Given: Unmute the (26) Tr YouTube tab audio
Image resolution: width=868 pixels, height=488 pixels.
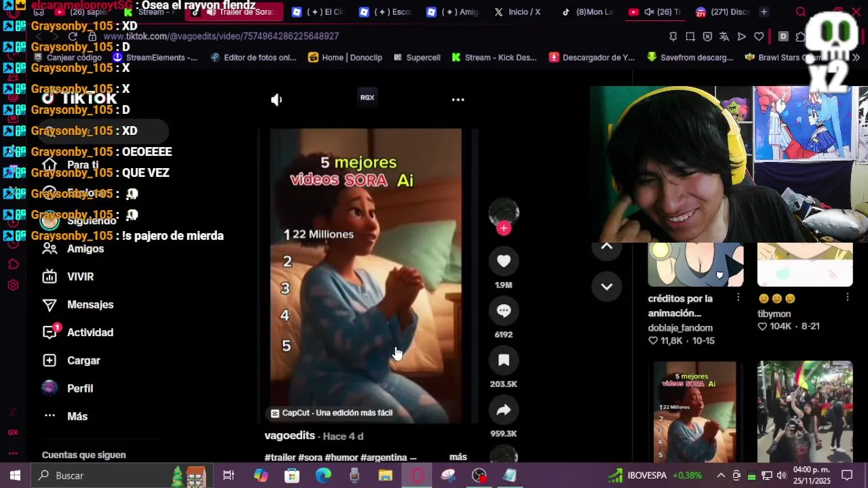Looking at the screenshot, I should pos(649,12).
